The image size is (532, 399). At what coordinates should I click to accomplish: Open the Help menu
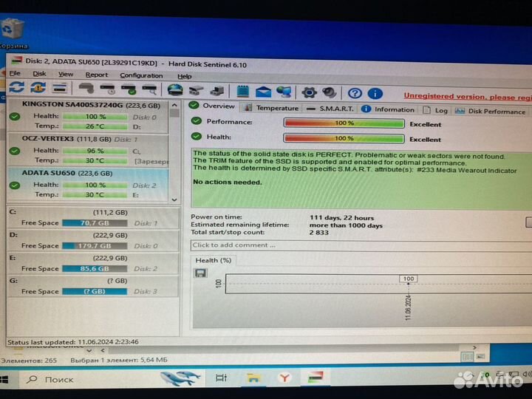click(x=185, y=77)
